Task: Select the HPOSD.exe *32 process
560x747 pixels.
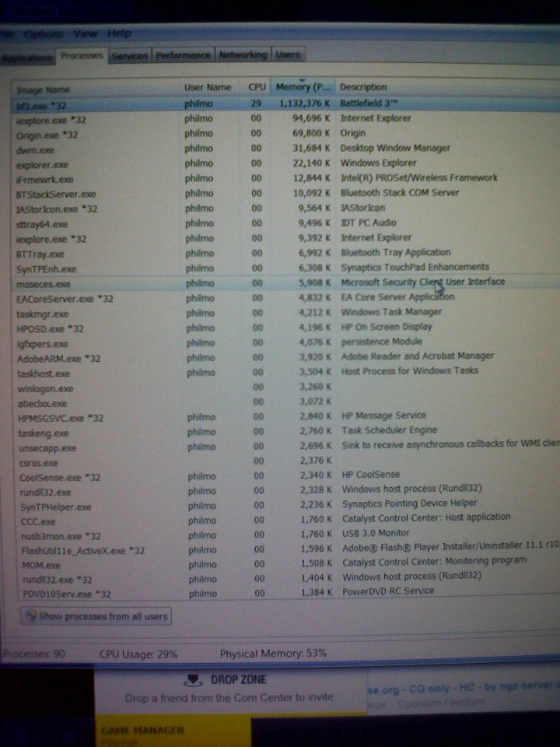Action: (x=50, y=329)
